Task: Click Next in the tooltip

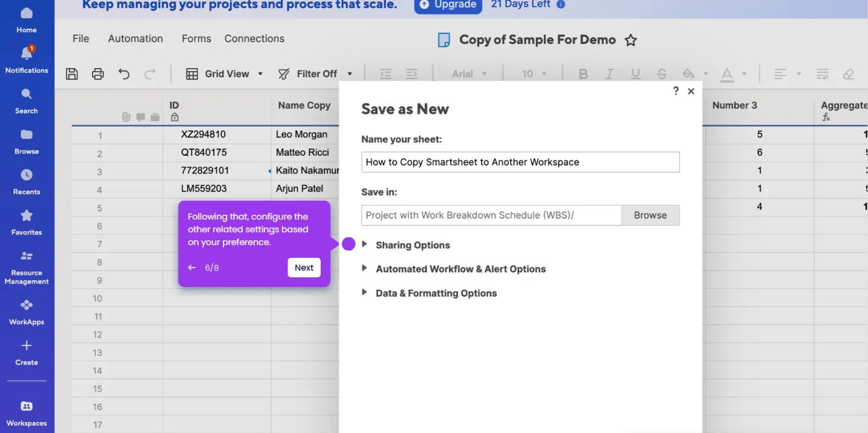Action: coord(304,268)
